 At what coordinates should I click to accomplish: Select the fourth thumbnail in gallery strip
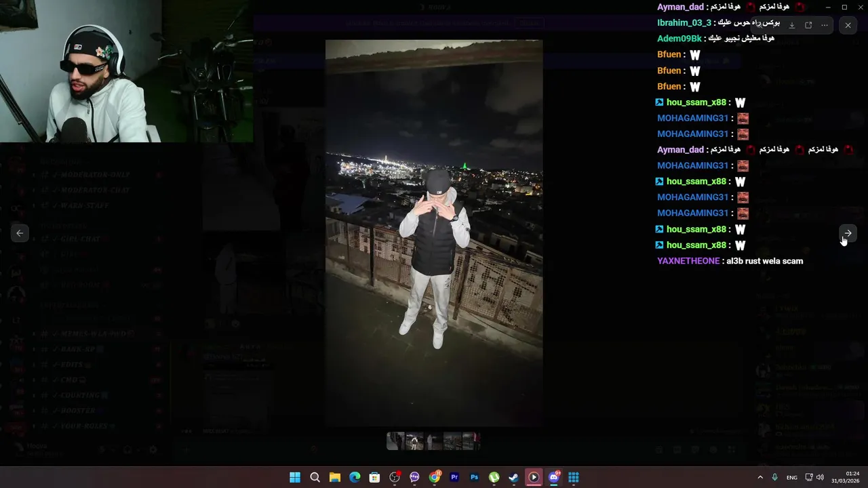[452, 441]
